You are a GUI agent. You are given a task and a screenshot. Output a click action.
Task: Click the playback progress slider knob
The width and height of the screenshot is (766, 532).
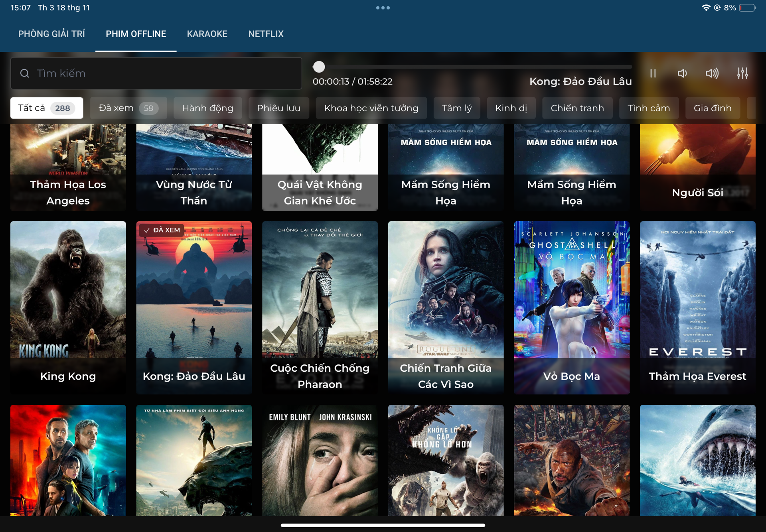pyautogui.click(x=319, y=67)
